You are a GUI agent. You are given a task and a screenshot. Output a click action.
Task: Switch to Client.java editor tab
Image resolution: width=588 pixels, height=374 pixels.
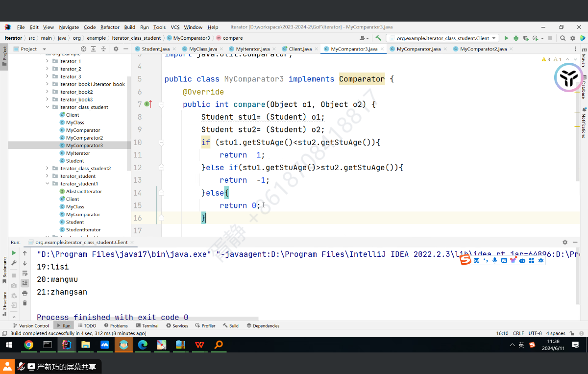300,49
